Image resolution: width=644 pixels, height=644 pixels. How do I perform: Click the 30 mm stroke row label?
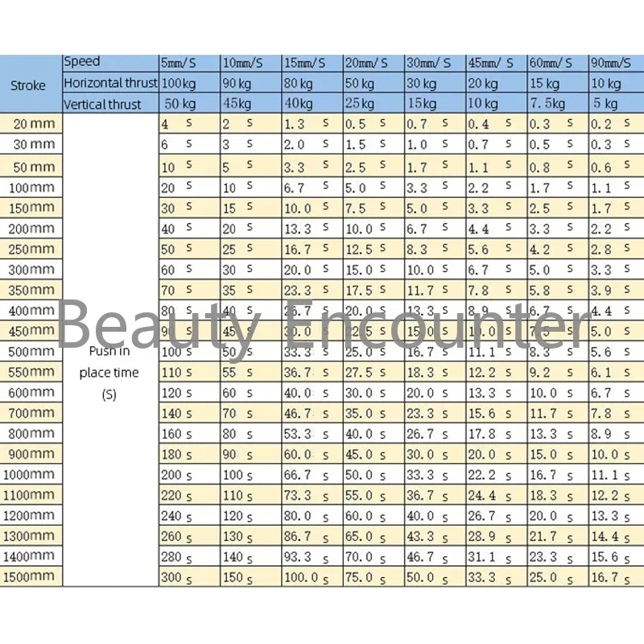[x=31, y=144]
